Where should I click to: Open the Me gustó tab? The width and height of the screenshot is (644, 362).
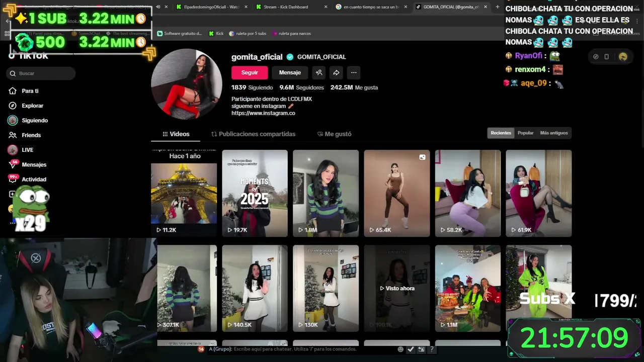(334, 134)
